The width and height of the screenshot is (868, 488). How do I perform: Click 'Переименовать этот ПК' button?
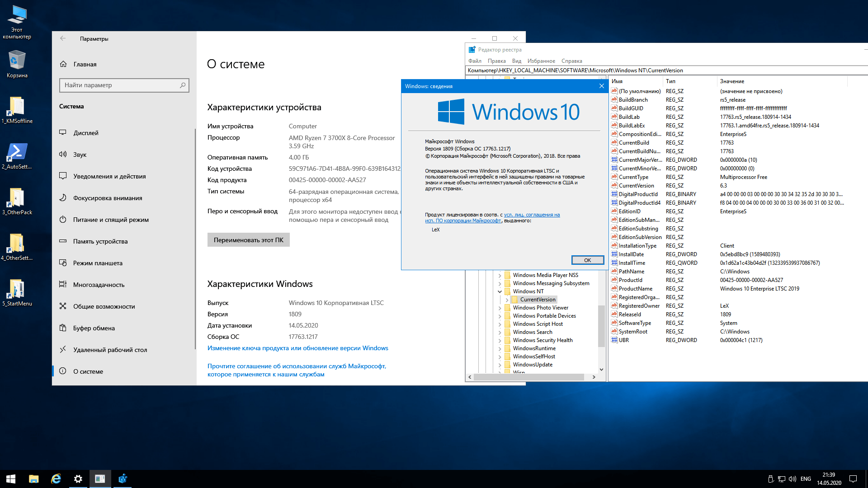[x=248, y=240]
